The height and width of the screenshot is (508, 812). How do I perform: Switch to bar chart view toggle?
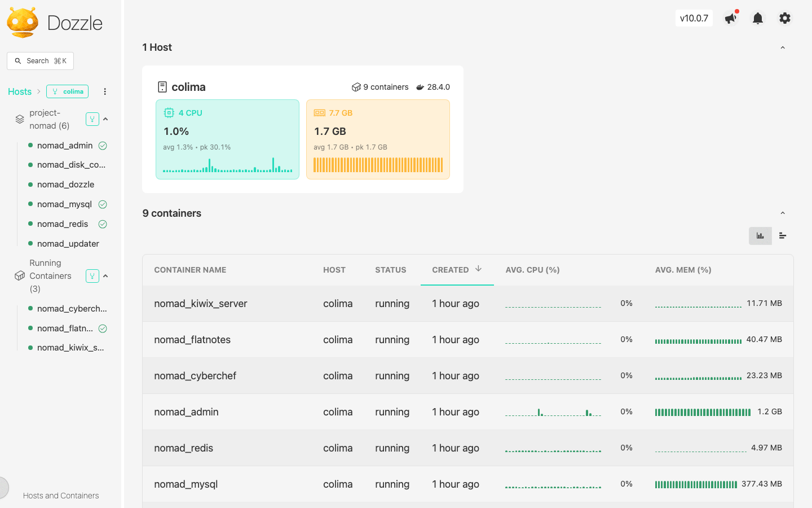760,236
